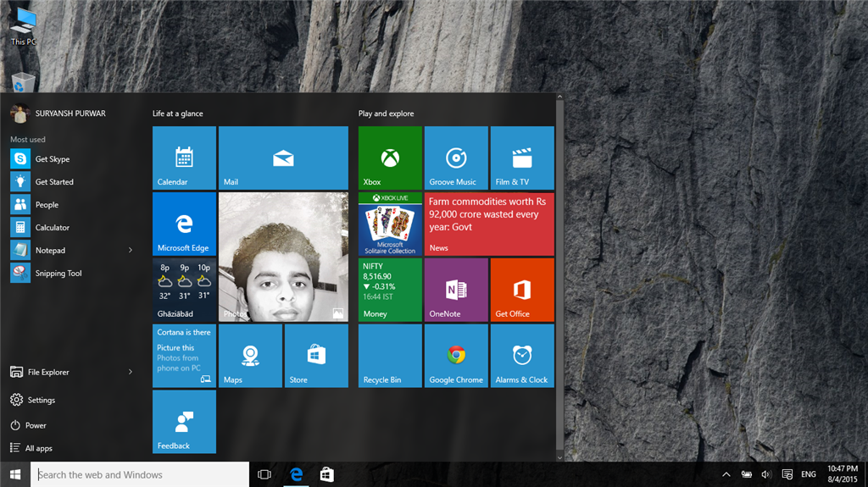Click the Life at a glance group header
Viewport: 868px width, 487px height.
178,113
